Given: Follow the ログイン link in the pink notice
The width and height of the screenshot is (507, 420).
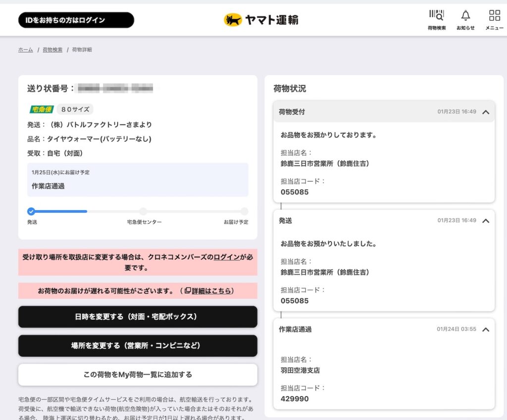Looking at the screenshot, I should point(227,257).
